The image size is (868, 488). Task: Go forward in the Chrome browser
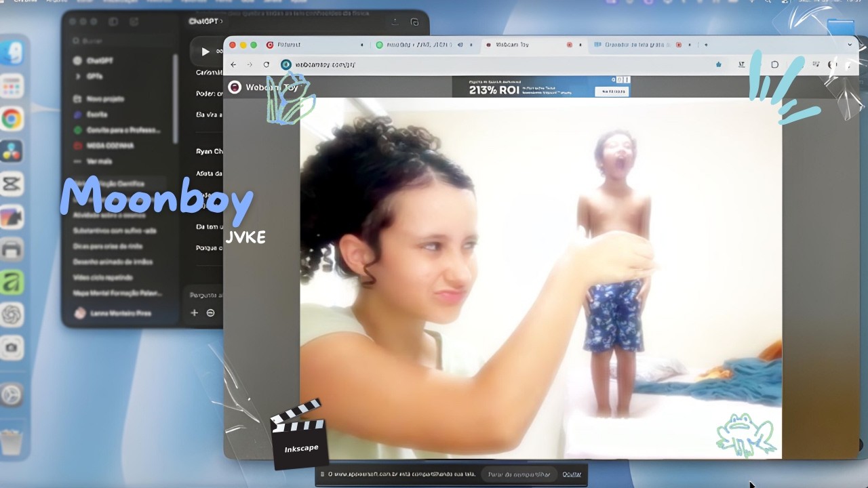click(250, 64)
